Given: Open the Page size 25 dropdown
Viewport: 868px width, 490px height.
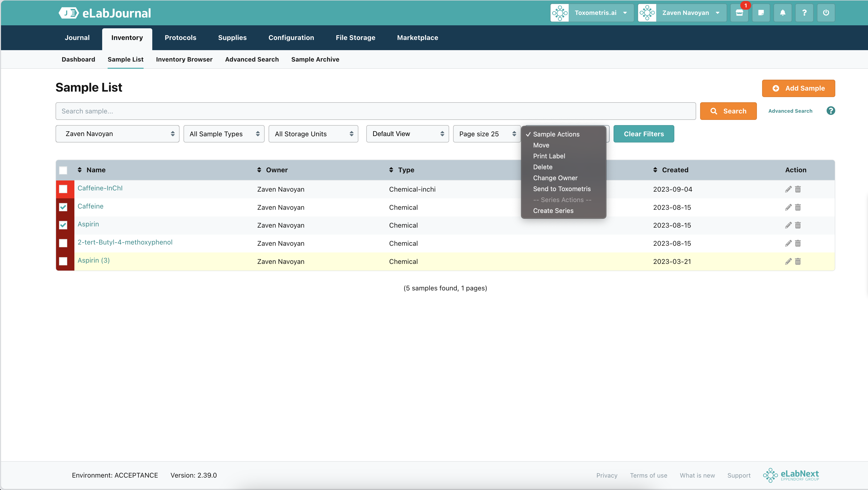Looking at the screenshot, I should [487, 134].
